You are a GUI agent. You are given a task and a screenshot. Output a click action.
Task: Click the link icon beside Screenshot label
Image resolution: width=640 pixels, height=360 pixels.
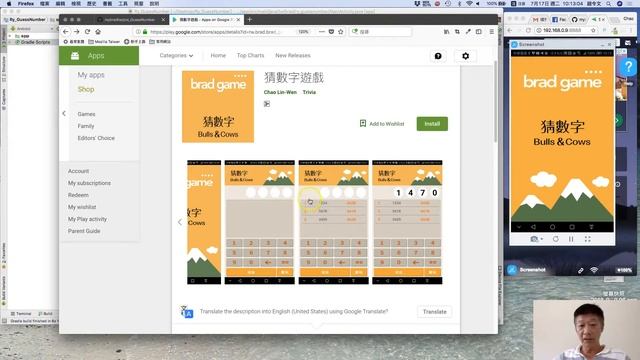(x=580, y=270)
